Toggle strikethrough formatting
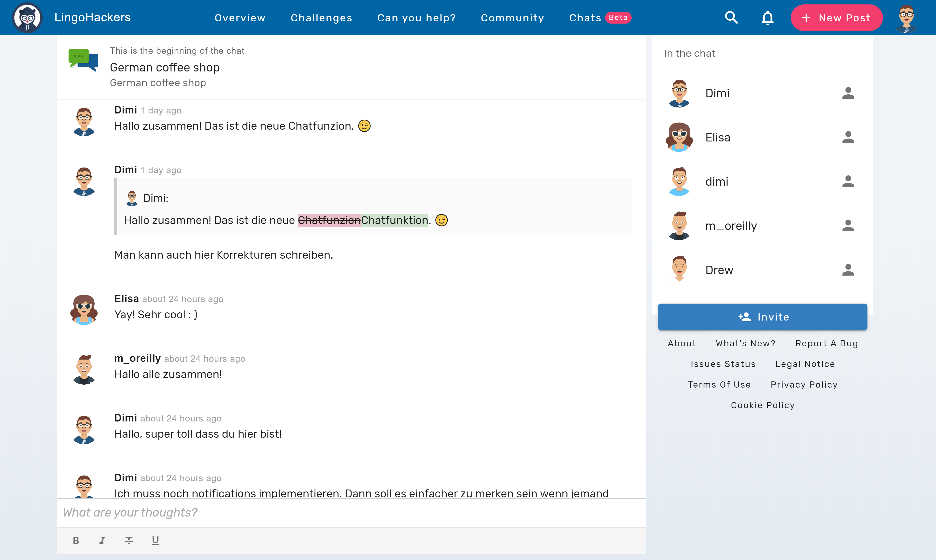Viewport: 936px width, 560px height. click(x=129, y=540)
